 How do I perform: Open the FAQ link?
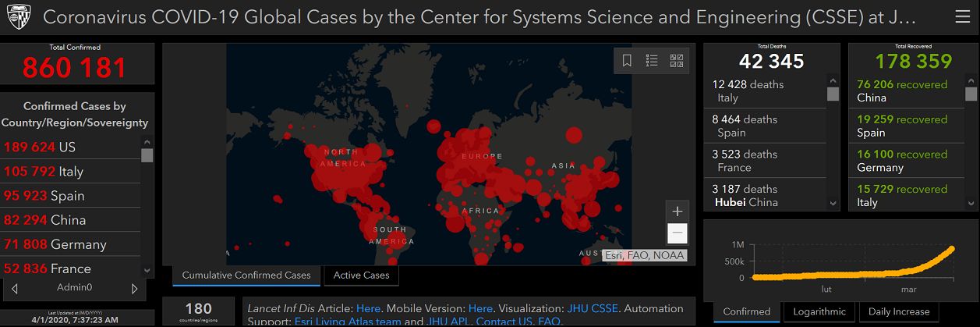click(550, 321)
